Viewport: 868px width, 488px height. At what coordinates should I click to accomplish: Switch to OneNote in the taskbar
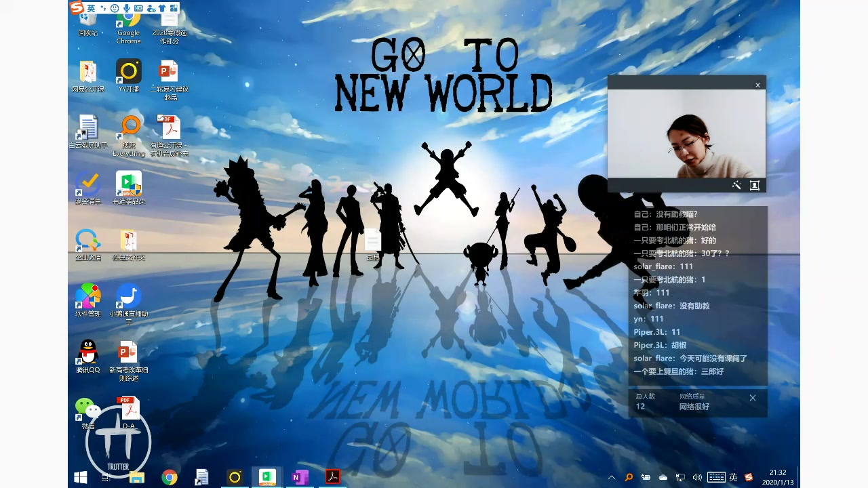tap(299, 477)
